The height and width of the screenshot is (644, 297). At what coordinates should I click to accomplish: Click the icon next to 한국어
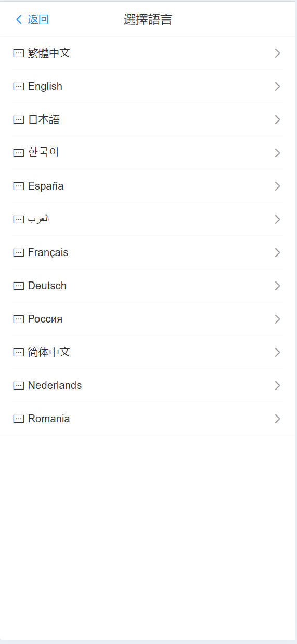coord(19,153)
